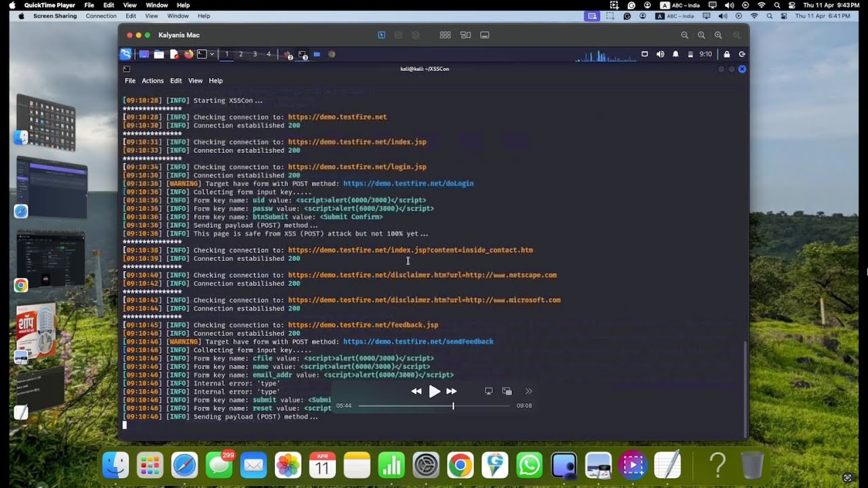Toggle picture-in-picture in QuickTime controls
The image size is (868, 488).
507,391
